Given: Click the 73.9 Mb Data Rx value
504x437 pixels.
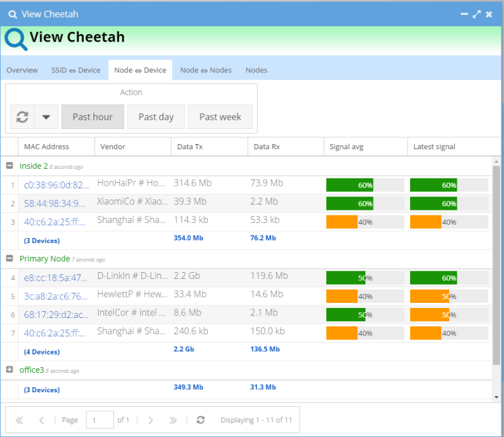Looking at the screenshot, I should (x=266, y=183).
